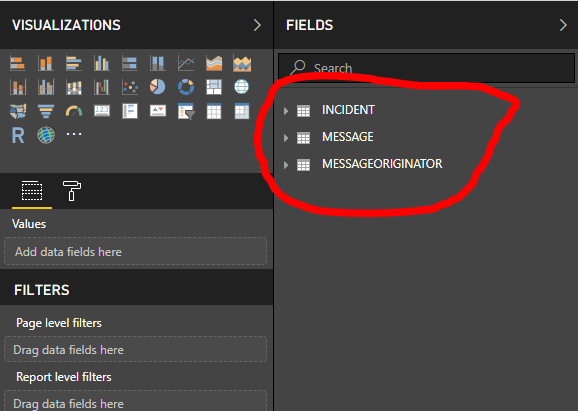
Task: Insert an Area chart visual
Action: point(214,63)
